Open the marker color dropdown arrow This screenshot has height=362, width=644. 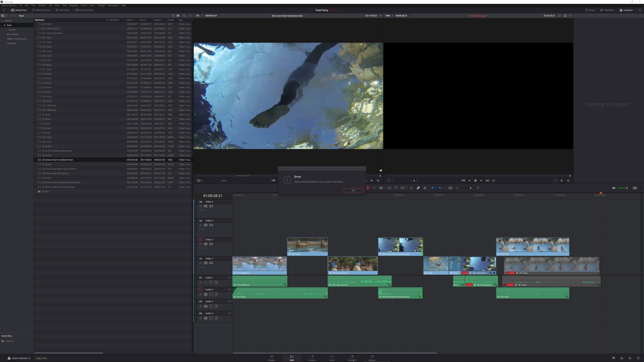443,188
